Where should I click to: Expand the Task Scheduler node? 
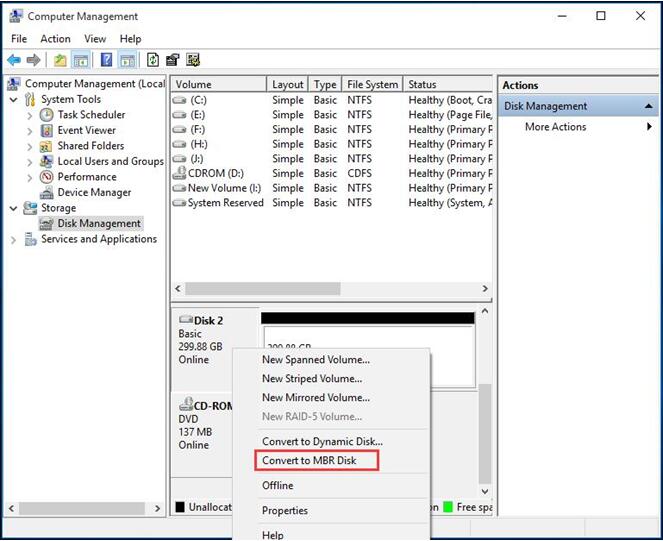point(30,115)
